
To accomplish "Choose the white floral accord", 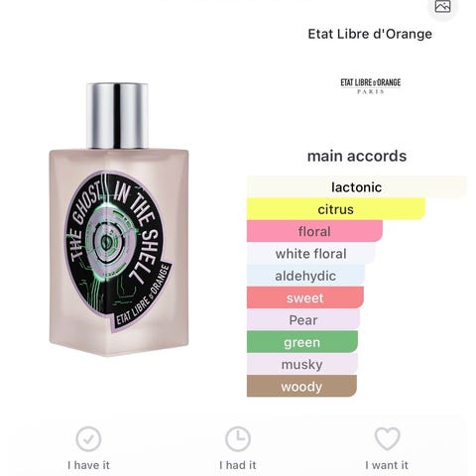I will click(311, 254).
